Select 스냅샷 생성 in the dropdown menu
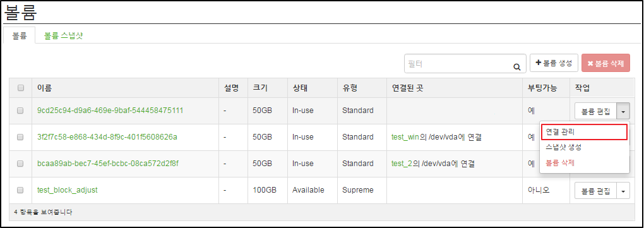 563,147
